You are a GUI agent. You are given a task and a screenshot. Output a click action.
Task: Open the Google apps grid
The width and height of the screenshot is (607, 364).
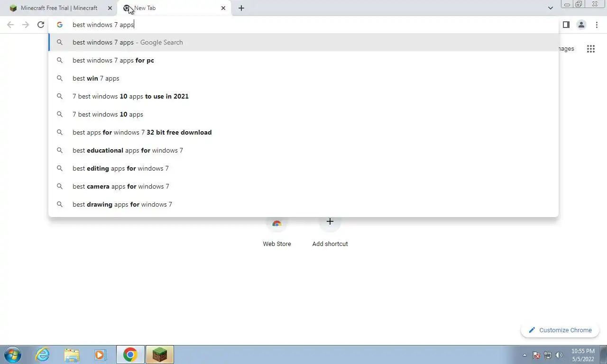(591, 49)
